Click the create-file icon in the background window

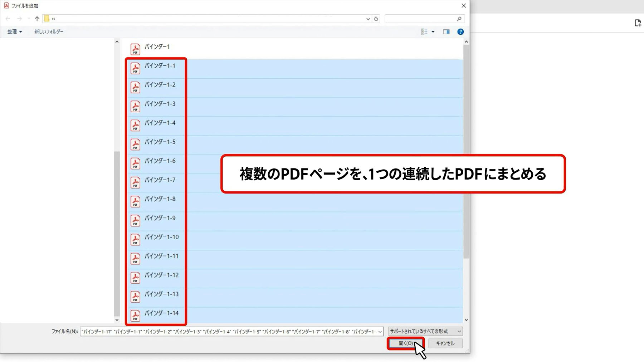click(638, 23)
